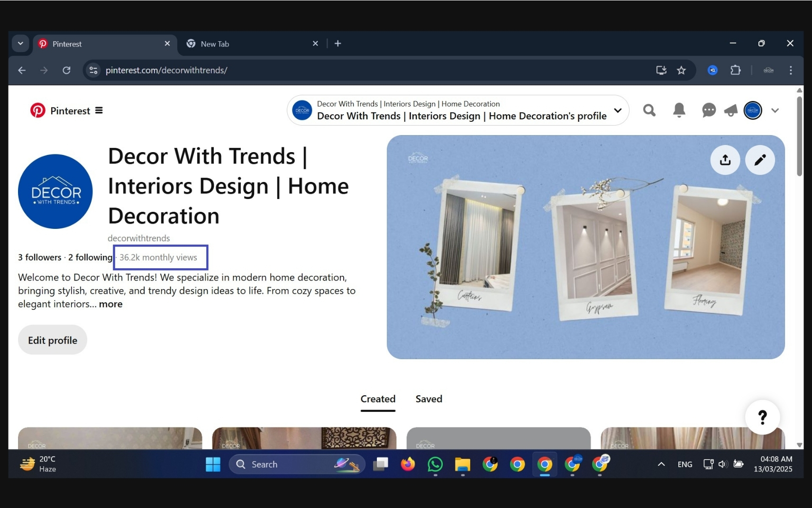Image resolution: width=812 pixels, height=508 pixels.
Task: Open the blue IQ extension icon
Action: 712,70
